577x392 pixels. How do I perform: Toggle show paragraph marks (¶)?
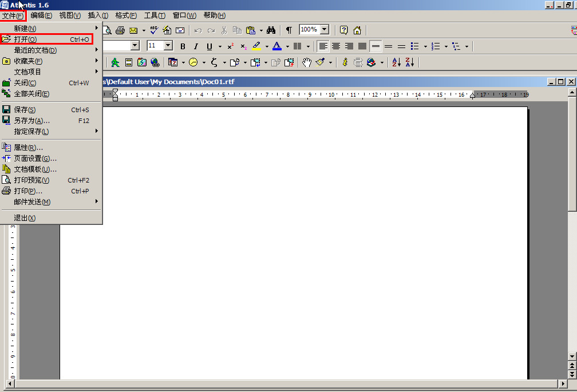[x=289, y=30]
